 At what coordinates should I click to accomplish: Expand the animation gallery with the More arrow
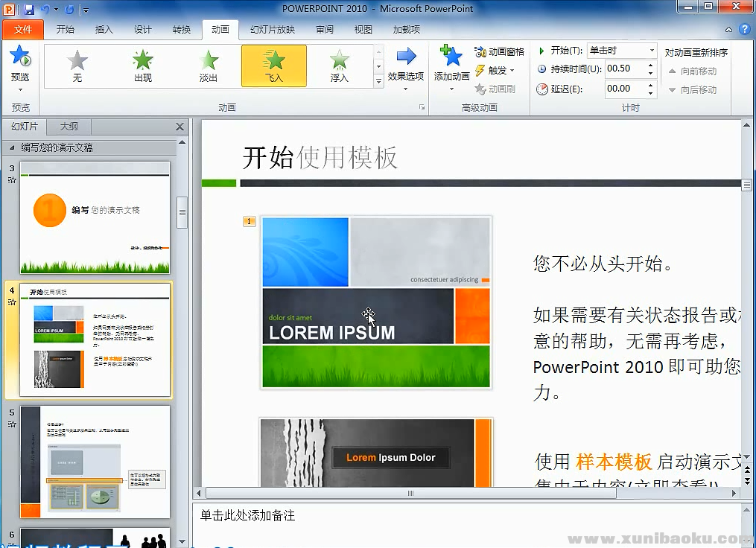[378, 83]
